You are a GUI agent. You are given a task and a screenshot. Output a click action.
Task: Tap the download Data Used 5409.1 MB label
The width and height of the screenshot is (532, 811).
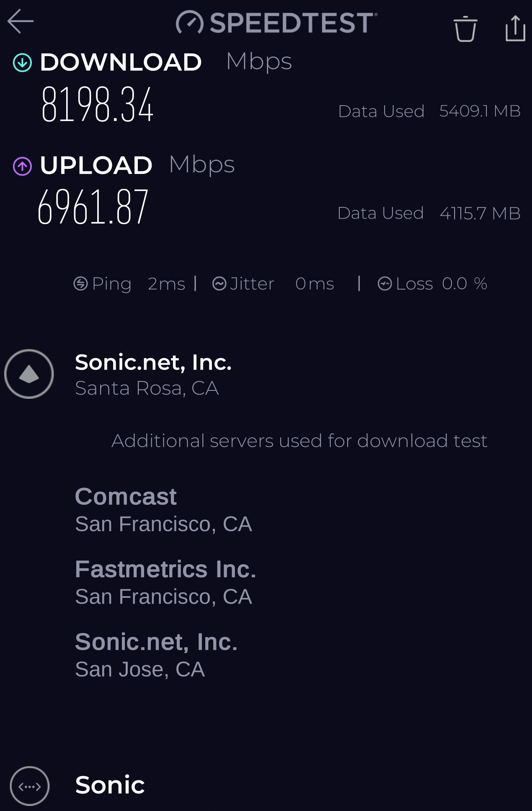click(429, 111)
